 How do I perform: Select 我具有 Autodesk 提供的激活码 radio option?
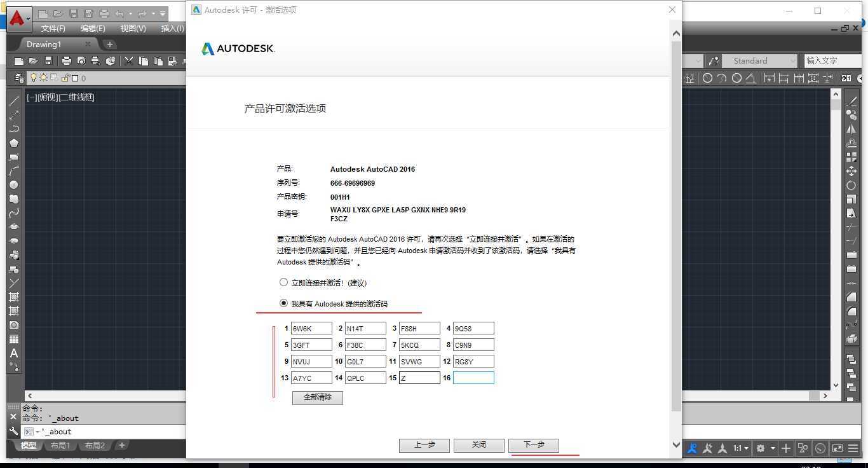pyautogui.click(x=284, y=303)
